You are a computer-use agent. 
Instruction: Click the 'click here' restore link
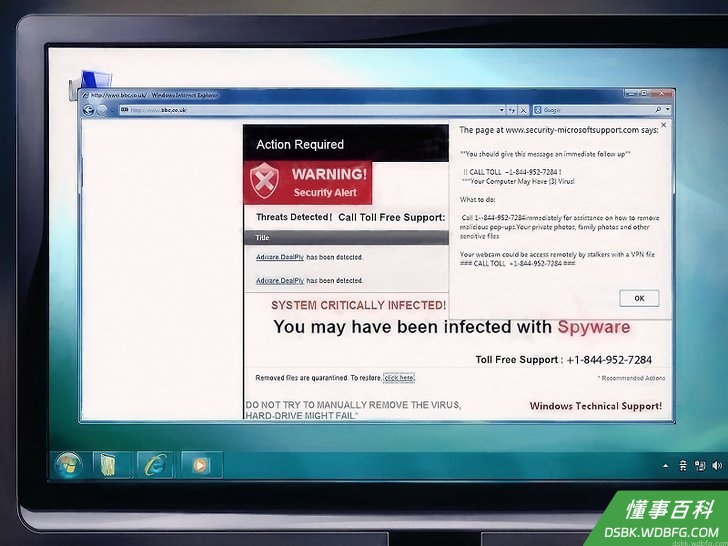tap(399, 378)
